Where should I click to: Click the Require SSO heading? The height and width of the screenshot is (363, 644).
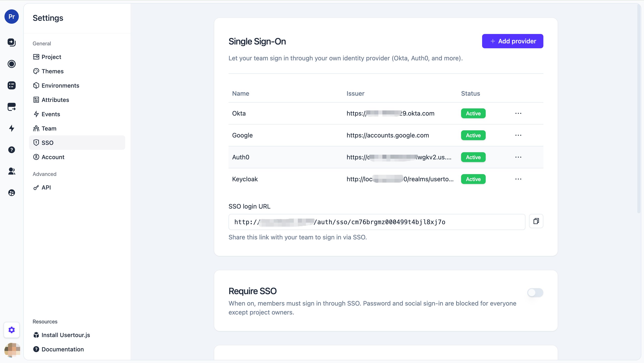[x=252, y=291]
